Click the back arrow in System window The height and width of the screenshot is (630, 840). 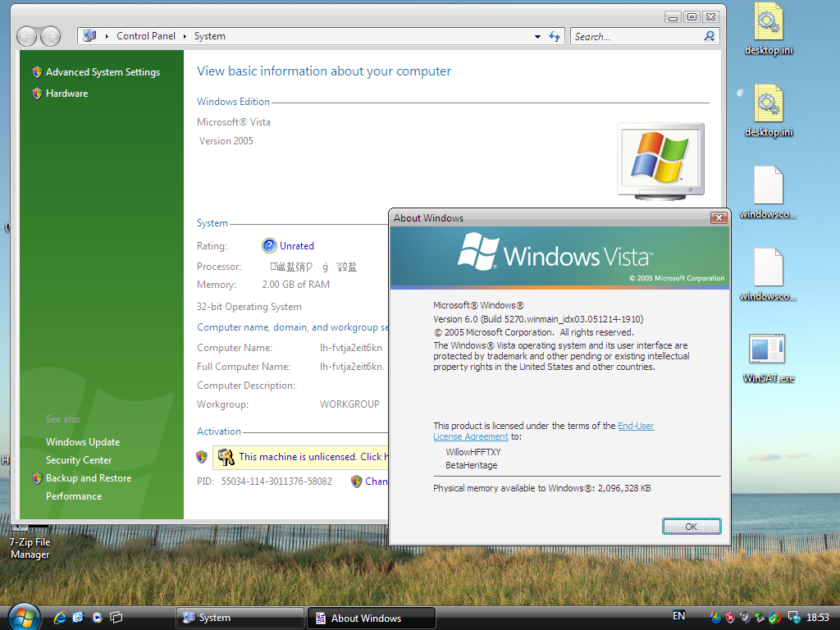[27, 36]
